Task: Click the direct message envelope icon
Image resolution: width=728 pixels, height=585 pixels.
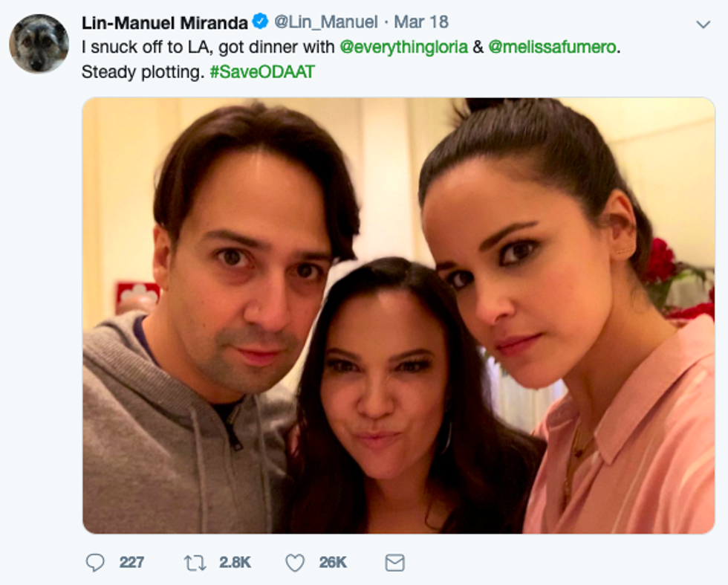Action: pos(394,563)
